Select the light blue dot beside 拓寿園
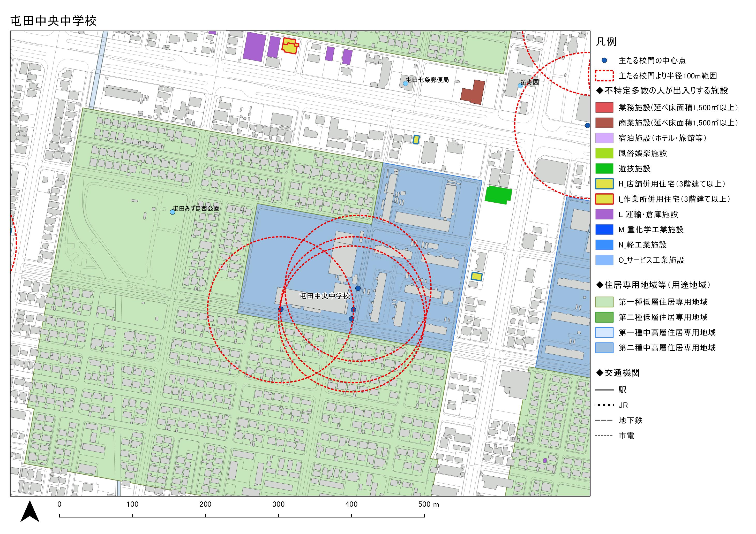756x534 pixels. coord(520,86)
